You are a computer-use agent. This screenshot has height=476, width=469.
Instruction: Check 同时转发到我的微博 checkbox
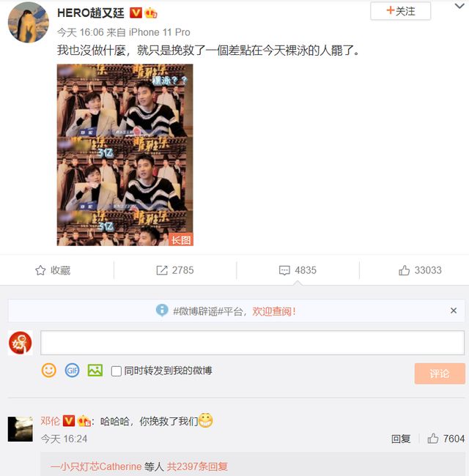point(117,371)
